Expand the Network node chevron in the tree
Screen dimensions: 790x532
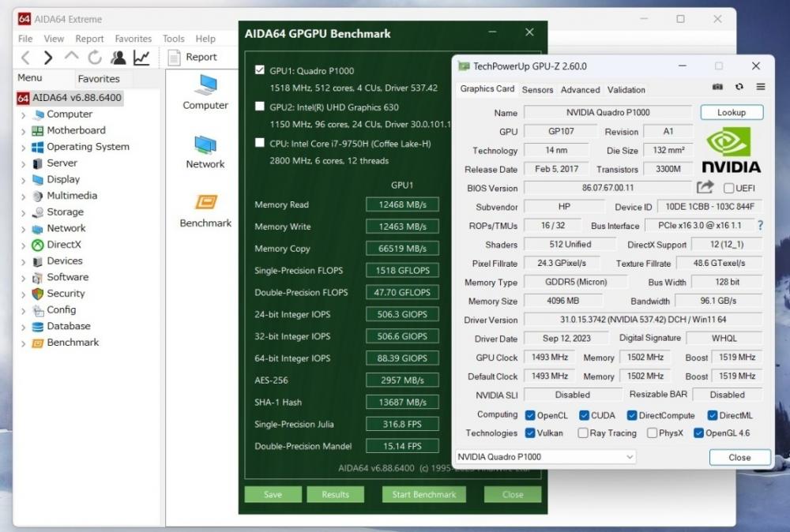[x=23, y=229]
